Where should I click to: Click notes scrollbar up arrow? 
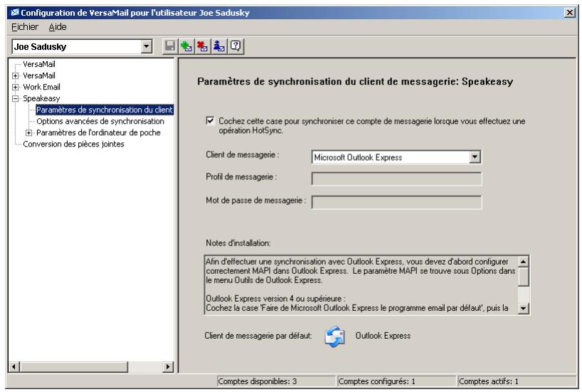point(524,262)
